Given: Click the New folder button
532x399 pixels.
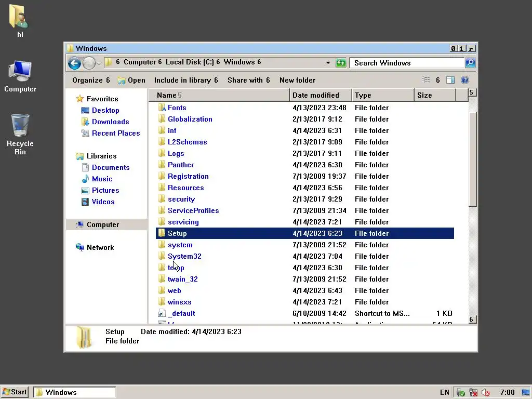Looking at the screenshot, I should [x=298, y=80].
